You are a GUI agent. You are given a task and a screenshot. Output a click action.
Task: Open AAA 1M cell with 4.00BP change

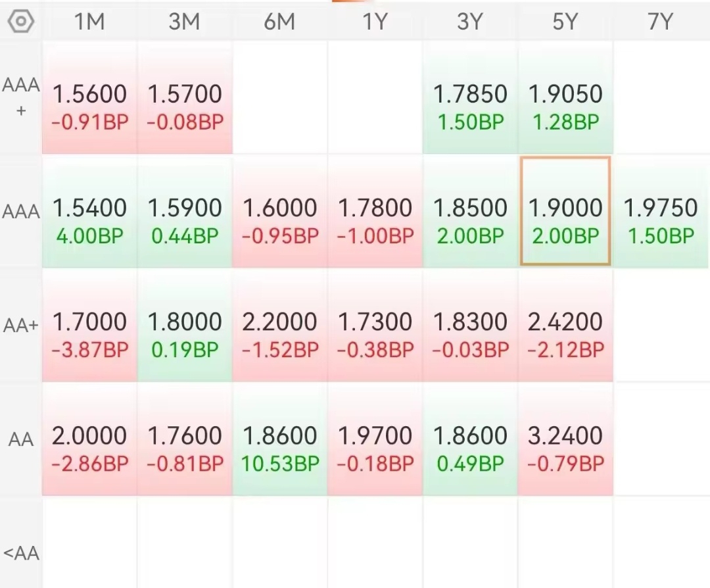pos(89,211)
